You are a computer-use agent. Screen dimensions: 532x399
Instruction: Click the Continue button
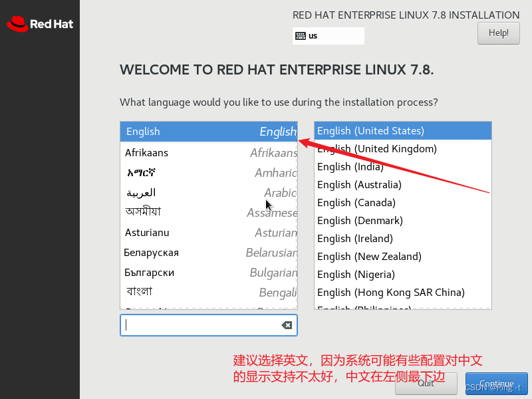pyautogui.click(x=496, y=384)
